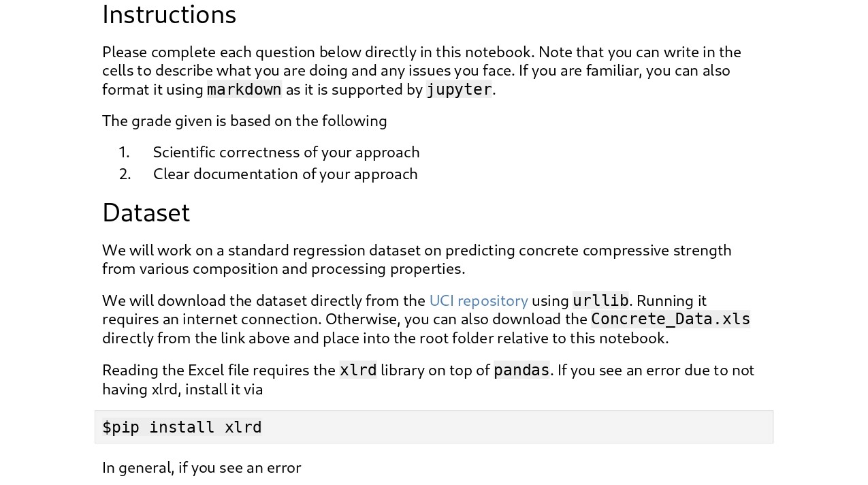This screenshot has width=868, height=485.
Task: Click the inline code word xlrd
Action: click(357, 370)
